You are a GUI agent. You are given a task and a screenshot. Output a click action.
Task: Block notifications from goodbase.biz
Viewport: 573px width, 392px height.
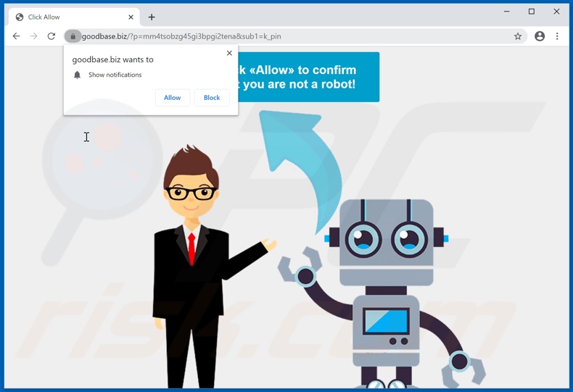pyautogui.click(x=212, y=98)
